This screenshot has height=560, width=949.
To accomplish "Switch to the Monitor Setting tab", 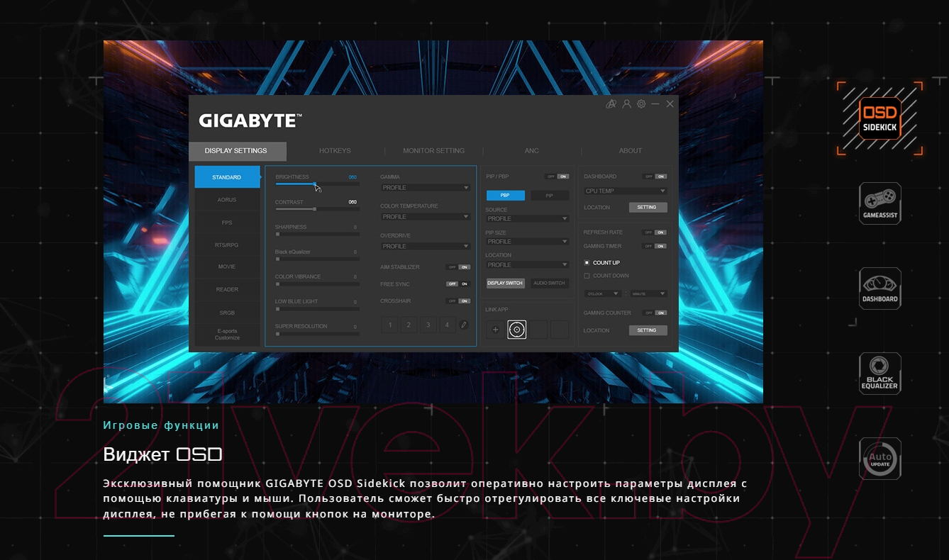I will click(x=433, y=151).
